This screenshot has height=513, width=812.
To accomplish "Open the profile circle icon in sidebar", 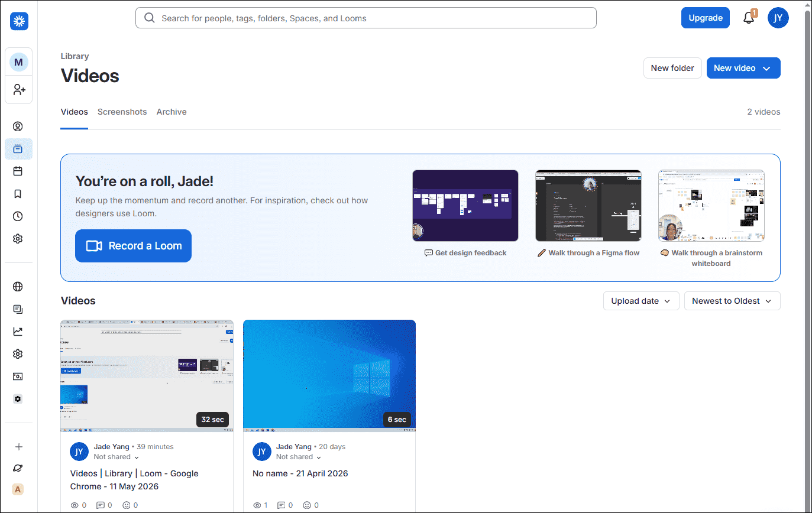I will [18, 126].
